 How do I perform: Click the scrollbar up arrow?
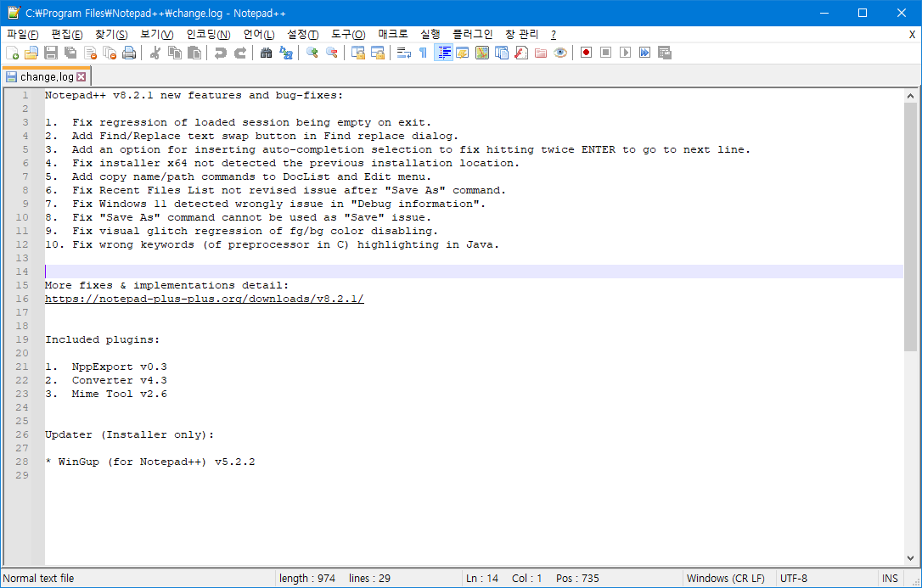point(911,96)
